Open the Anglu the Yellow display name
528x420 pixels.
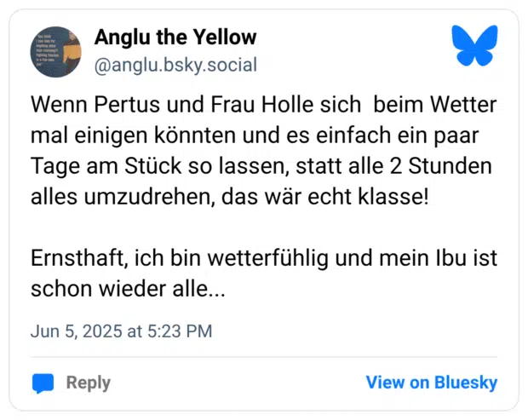(x=175, y=37)
